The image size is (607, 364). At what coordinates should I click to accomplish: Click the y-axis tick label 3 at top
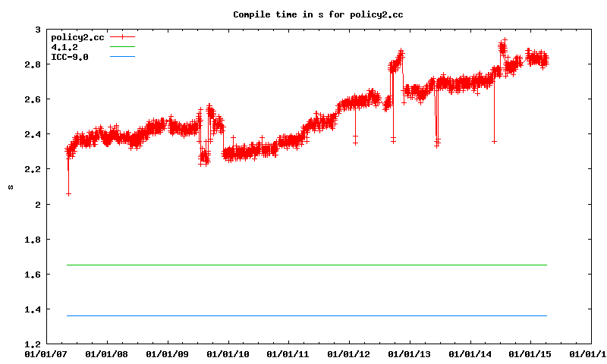pyautogui.click(x=38, y=30)
